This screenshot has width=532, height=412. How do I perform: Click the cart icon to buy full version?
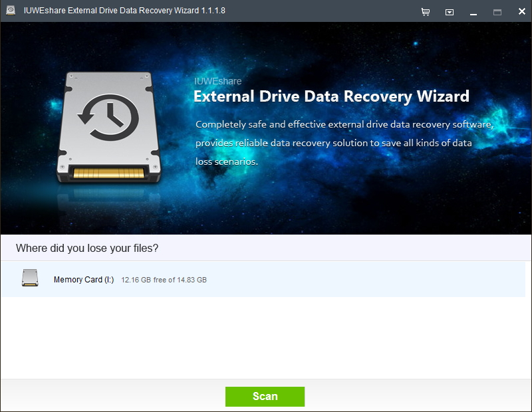tap(426, 11)
